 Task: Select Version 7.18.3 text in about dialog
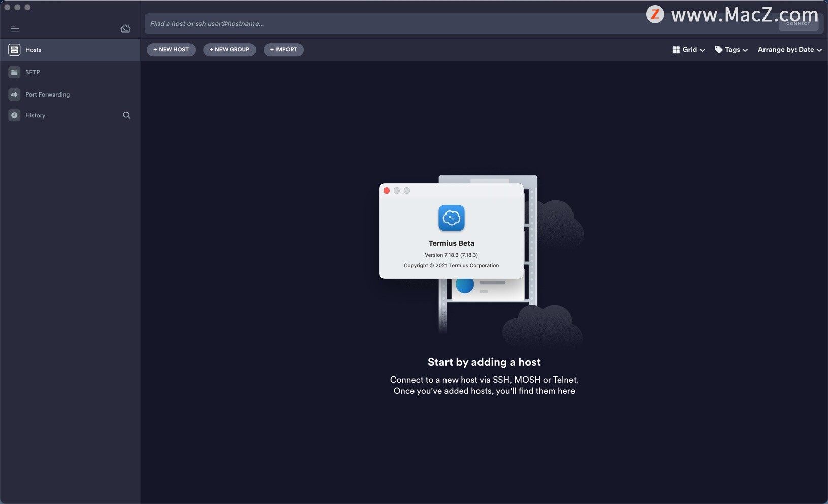tap(452, 255)
